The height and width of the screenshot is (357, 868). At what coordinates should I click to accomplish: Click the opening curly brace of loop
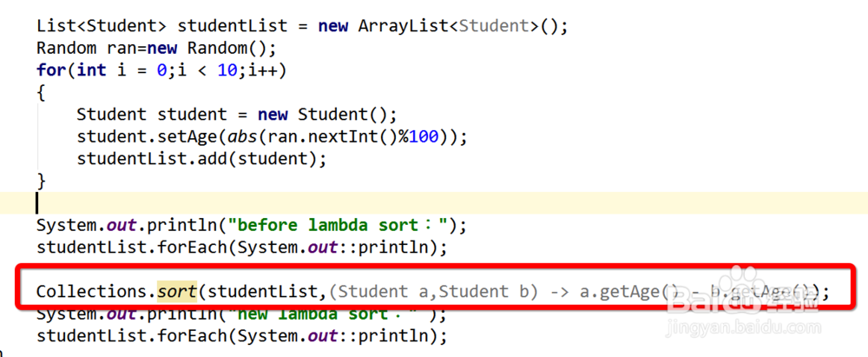tap(41, 91)
